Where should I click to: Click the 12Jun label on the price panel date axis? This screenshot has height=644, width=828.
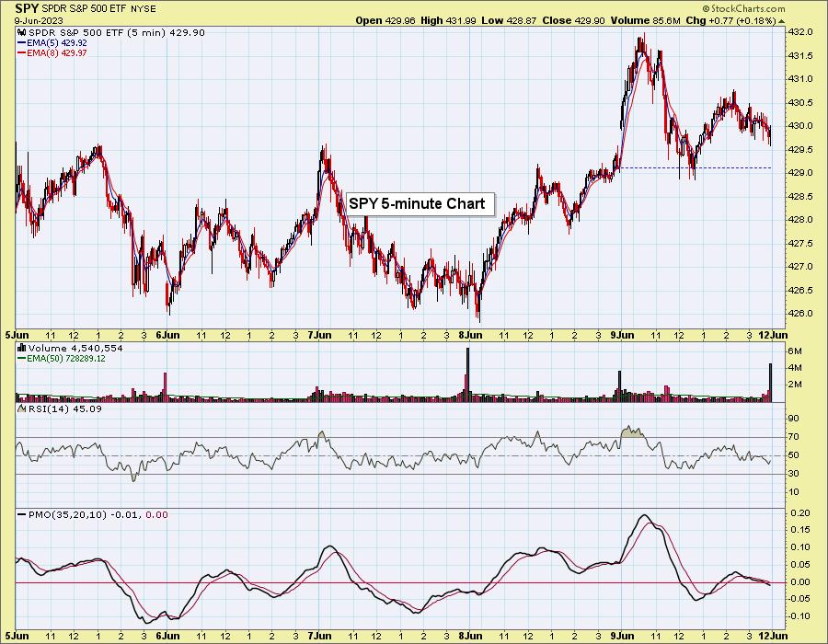coord(773,335)
